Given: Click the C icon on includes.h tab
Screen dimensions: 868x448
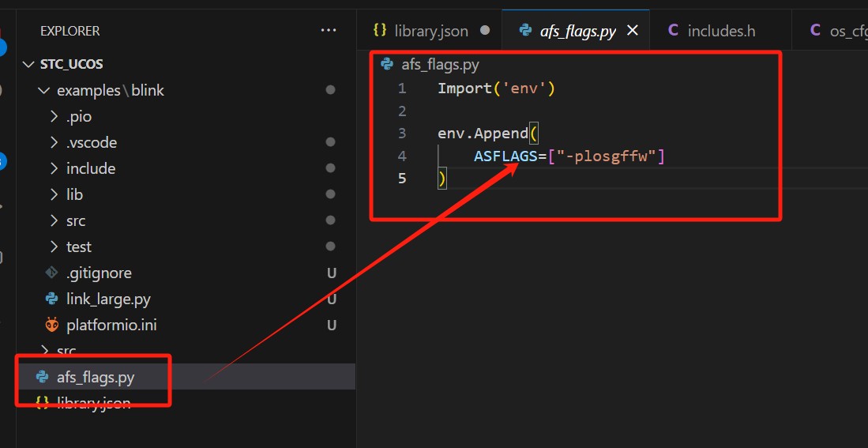Looking at the screenshot, I should coord(673,31).
